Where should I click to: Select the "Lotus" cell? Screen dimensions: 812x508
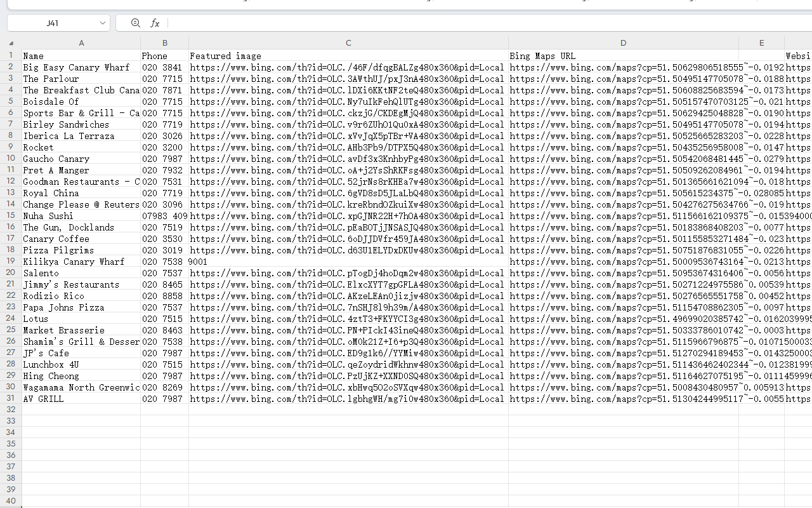pyautogui.click(x=81, y=319)
